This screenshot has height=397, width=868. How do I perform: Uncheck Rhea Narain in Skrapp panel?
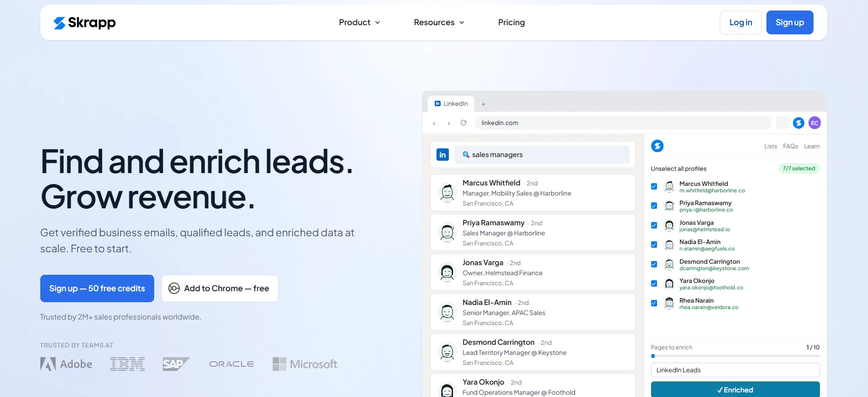[654, 303]
